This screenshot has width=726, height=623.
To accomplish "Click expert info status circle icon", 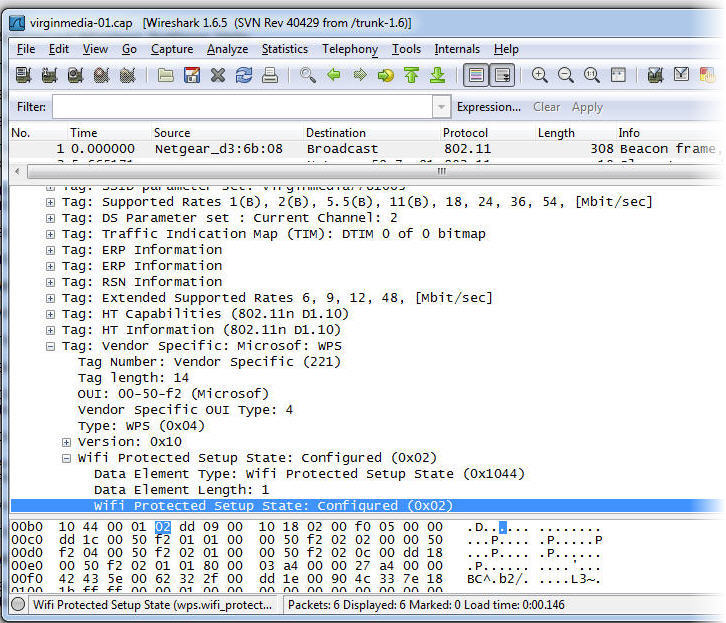I will [18, 604].
